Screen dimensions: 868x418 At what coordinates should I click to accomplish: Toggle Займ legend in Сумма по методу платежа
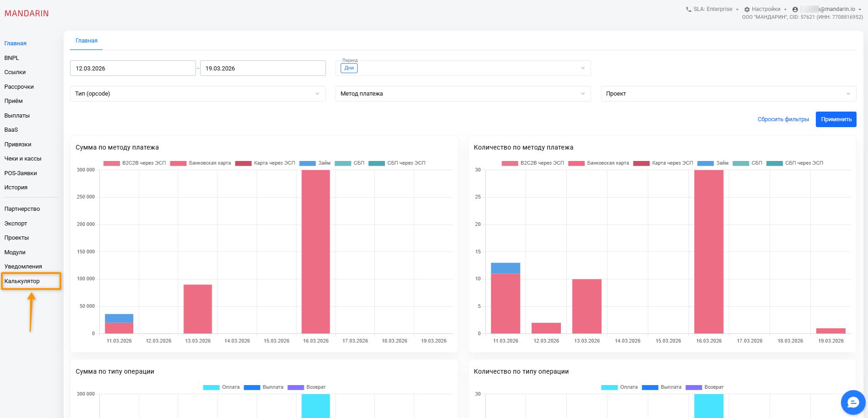[x=315, y=163]
